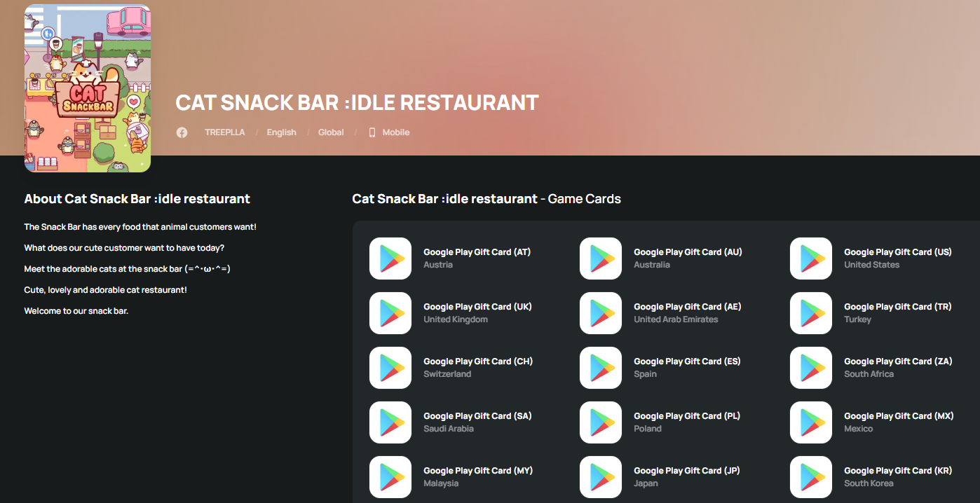Screen dimensions: 980x503
Task: Click the Switzerland country label
Action: click(447, 374)
